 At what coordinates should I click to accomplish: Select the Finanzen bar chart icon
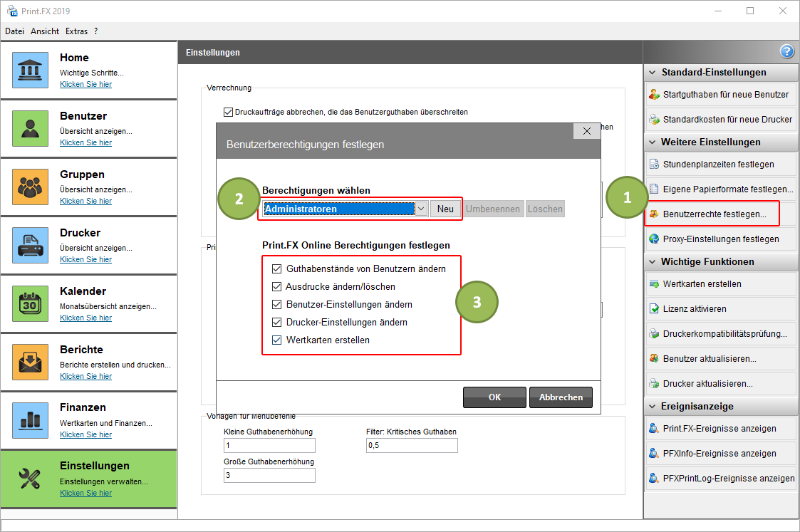[30, 420]
